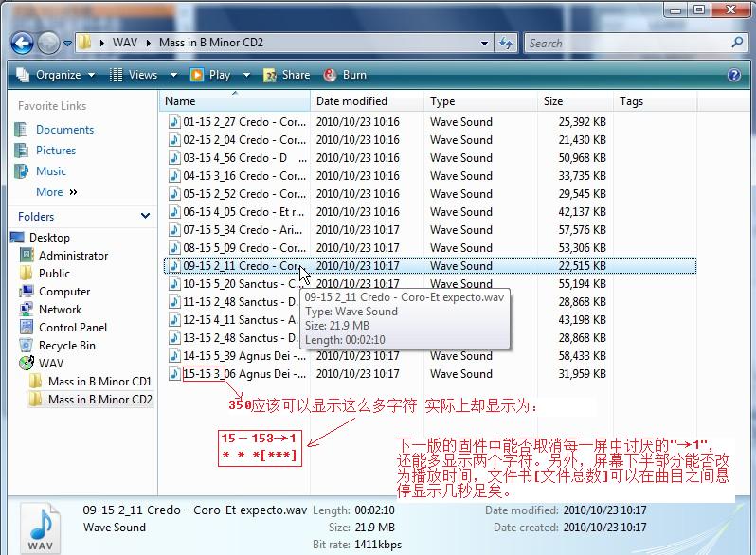The image size is (756, 555).
Task: Open Control Panel in folder tree
Action: click(73, 328)
